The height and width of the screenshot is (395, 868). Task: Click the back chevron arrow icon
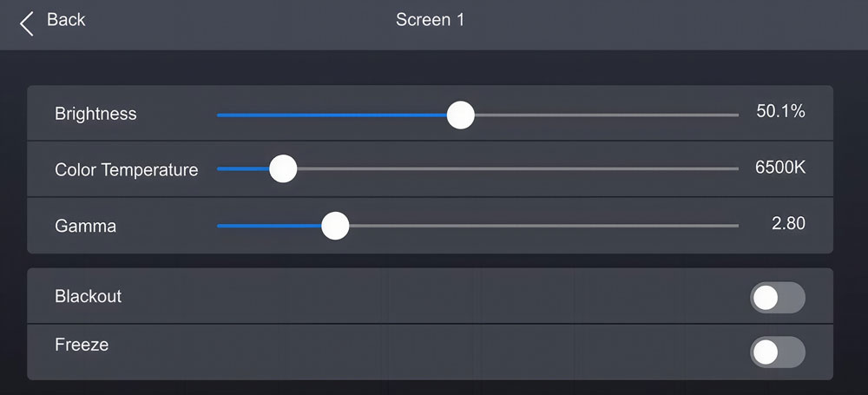[x=27, y=23]
